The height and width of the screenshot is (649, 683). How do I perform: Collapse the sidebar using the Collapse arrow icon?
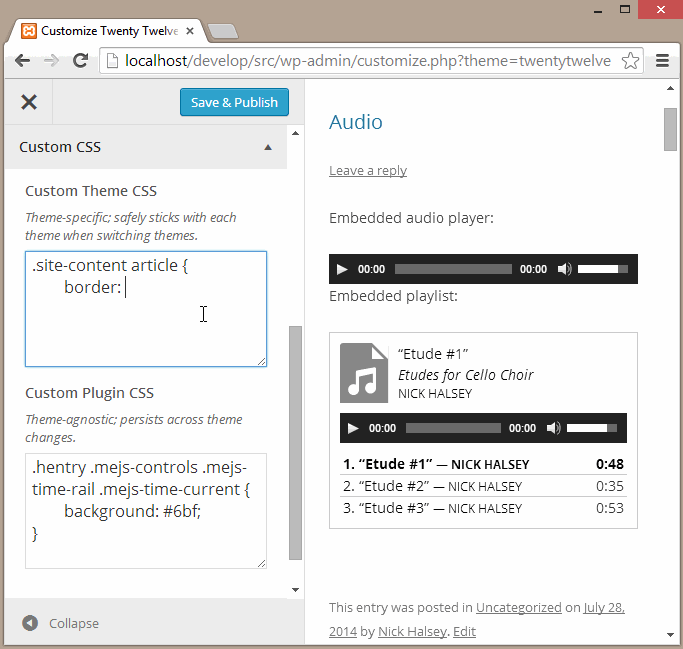(x=30, y=623)
